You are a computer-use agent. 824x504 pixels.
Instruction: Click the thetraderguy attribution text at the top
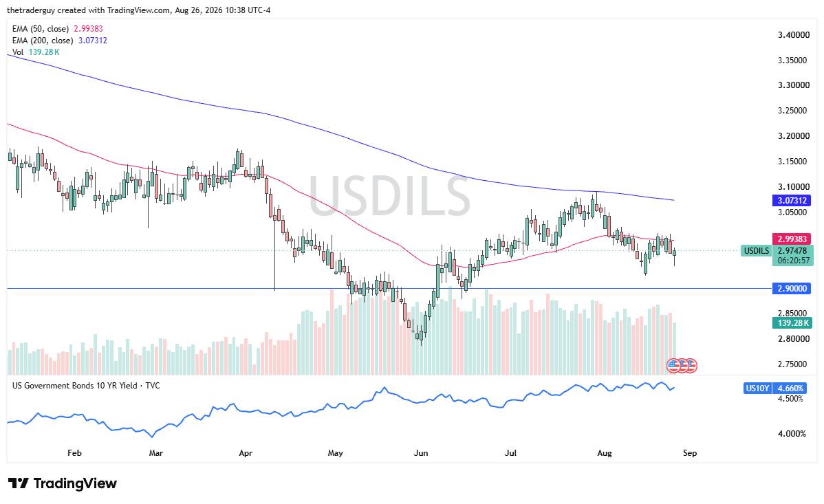click(x=139, y=10)
